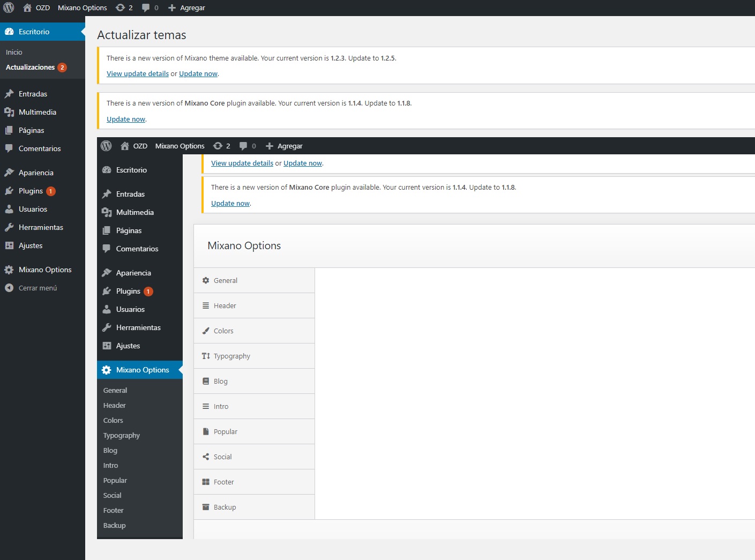The width and height of the screenshot is (755, 560).
Task: Click the Multimedia icon in outer sidebar
Action: pos(9,112)
